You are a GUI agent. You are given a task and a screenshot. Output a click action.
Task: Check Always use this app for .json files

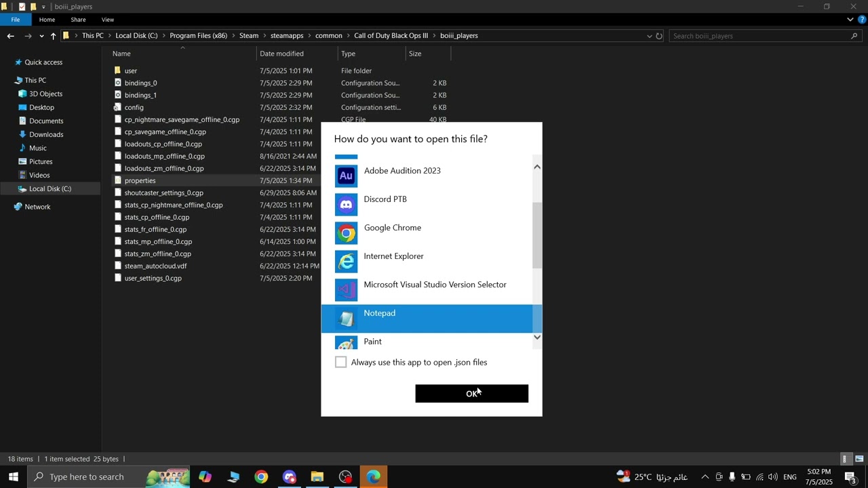(341, 363)
